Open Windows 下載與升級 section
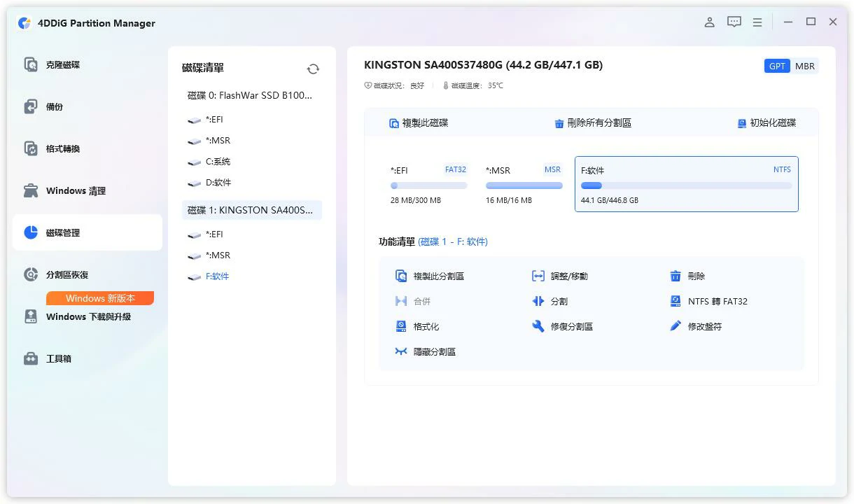 (x=87, y=316)
